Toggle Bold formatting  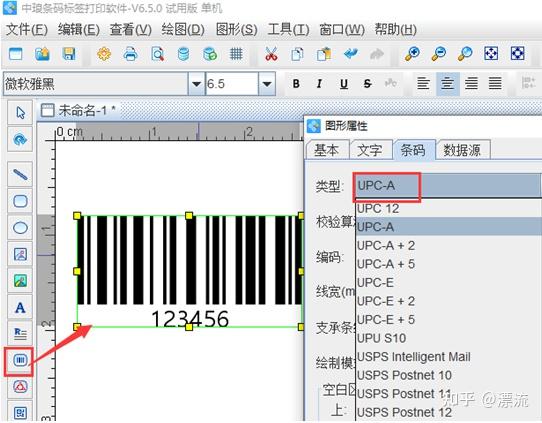coord(296,84)
